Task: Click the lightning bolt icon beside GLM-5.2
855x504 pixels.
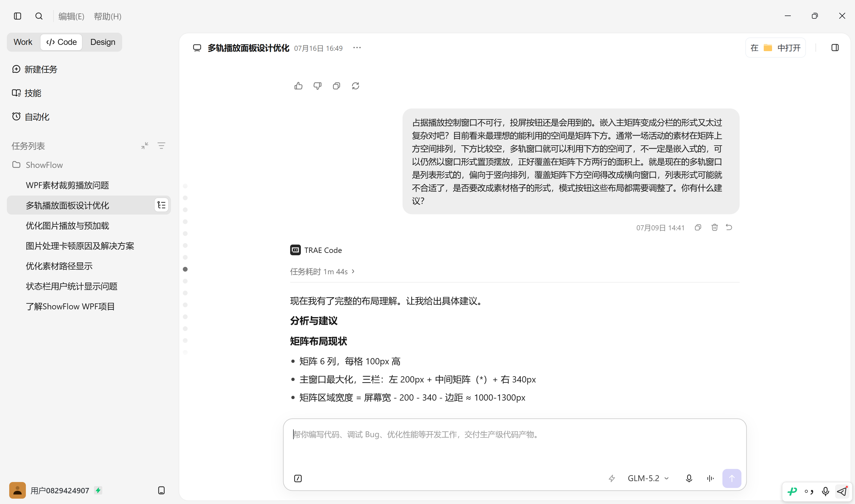Action: pos(612,478)
